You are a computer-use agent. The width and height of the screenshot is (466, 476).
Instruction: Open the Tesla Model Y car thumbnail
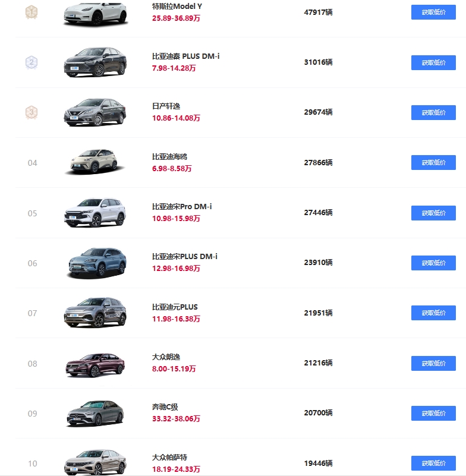95,13
